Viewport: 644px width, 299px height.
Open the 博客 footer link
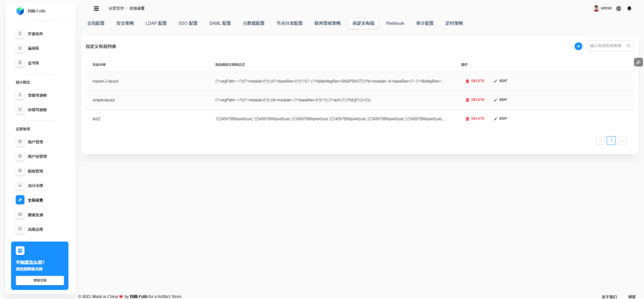pyautogui.click(x=631, y=297)
